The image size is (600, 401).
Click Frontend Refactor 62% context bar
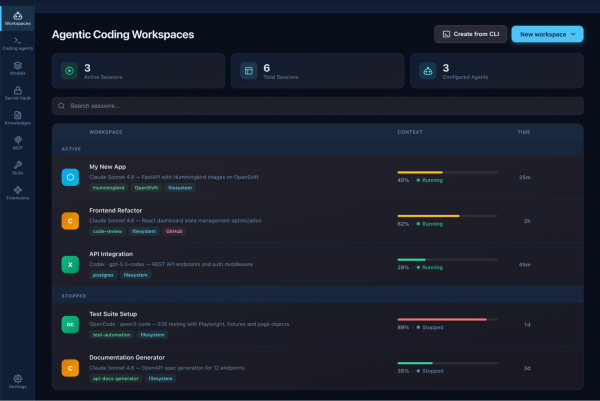447,216
